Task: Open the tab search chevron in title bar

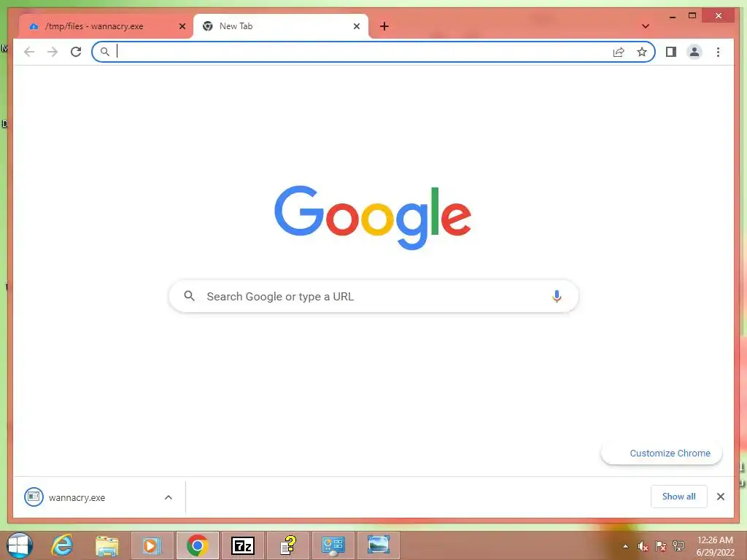Action: coord(646,26)
